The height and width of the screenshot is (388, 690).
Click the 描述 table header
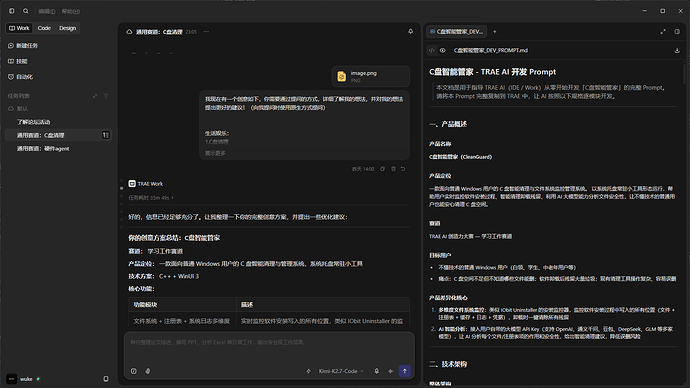[246, 305]
